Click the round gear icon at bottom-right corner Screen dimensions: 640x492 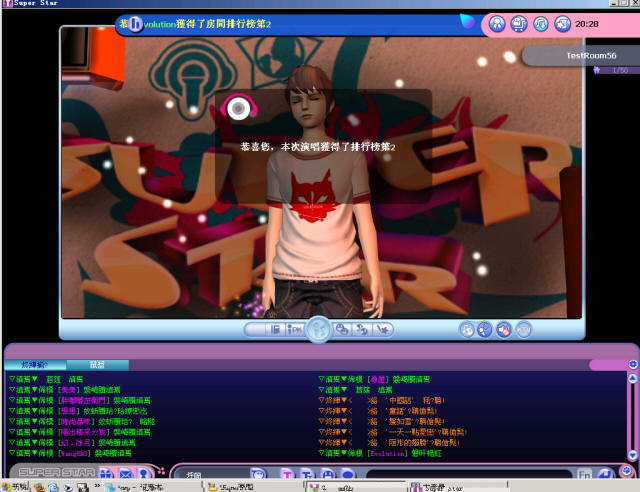tap(626, 470)
